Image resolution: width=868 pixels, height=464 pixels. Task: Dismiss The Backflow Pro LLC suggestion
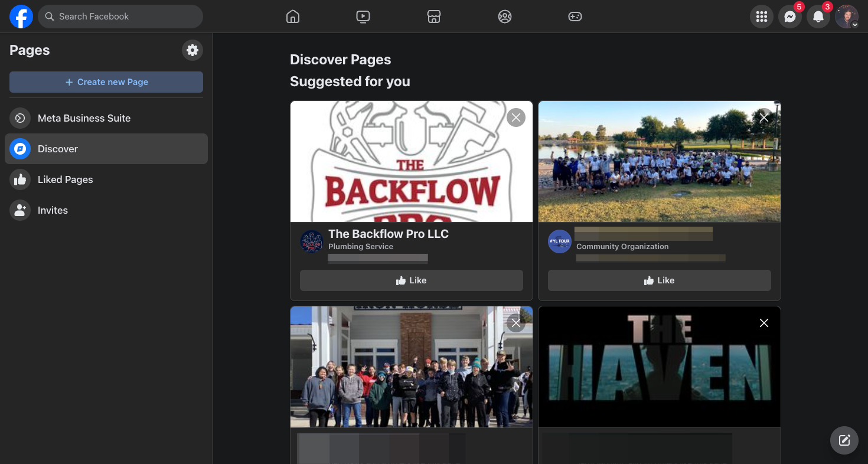[x=516, y=117]
